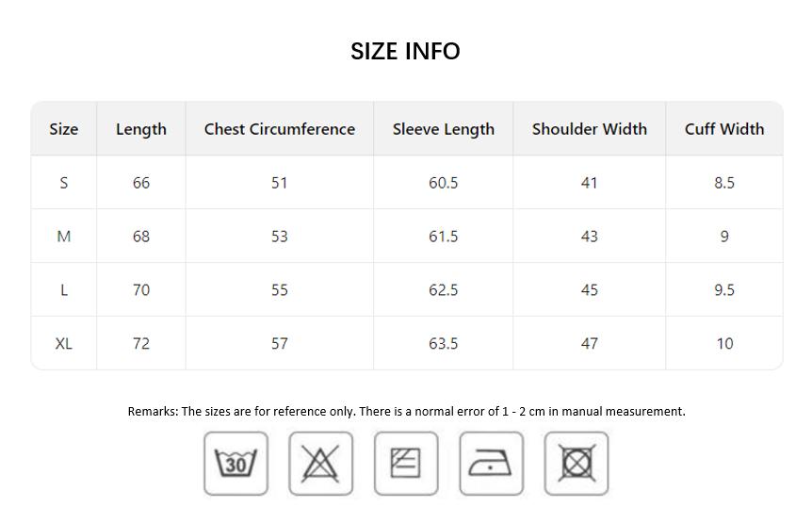Viewport: 812px width, 507px height.
Task: Click the remarks text about measurement error
Action: click(x=407, y=411)
